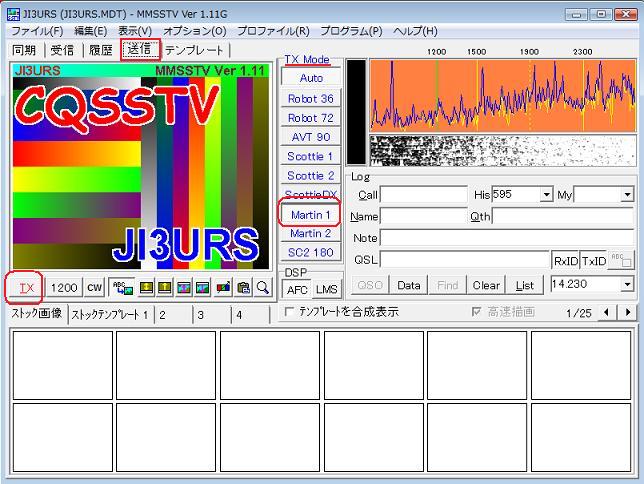Click the yellow single up-arrow picture icon

[165, 288]
